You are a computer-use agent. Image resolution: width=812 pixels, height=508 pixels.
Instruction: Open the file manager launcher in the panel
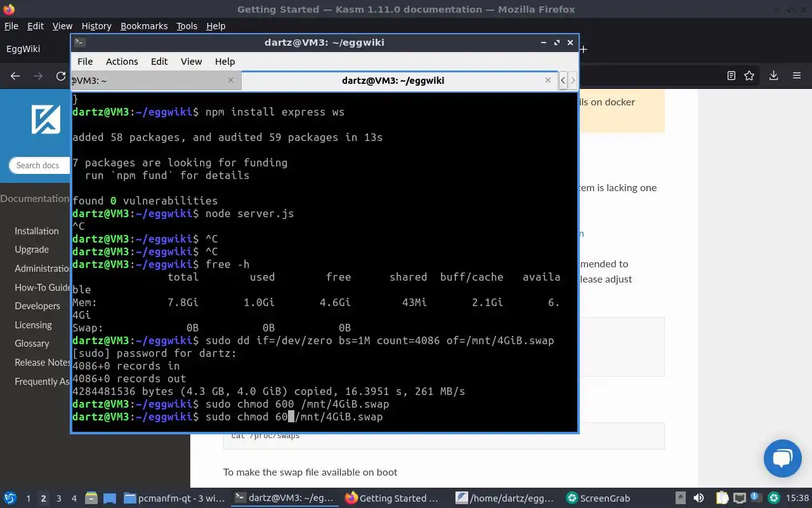[x=91, y=498]
